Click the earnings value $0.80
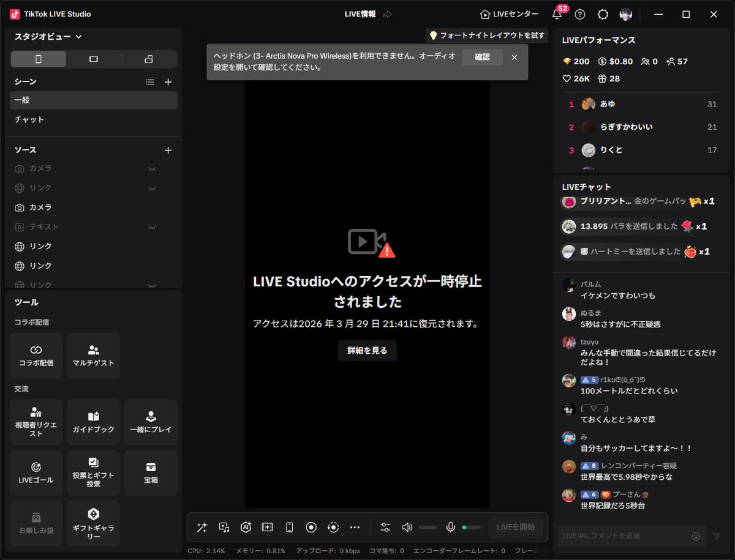The width and height of the screenshot is (735, 560). (616, 61)
